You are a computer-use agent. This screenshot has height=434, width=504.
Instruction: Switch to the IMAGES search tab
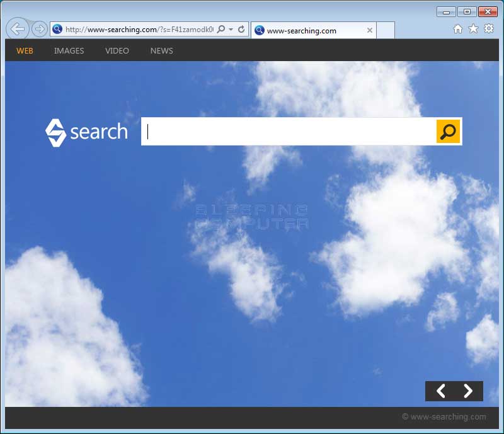coord(69,51)
